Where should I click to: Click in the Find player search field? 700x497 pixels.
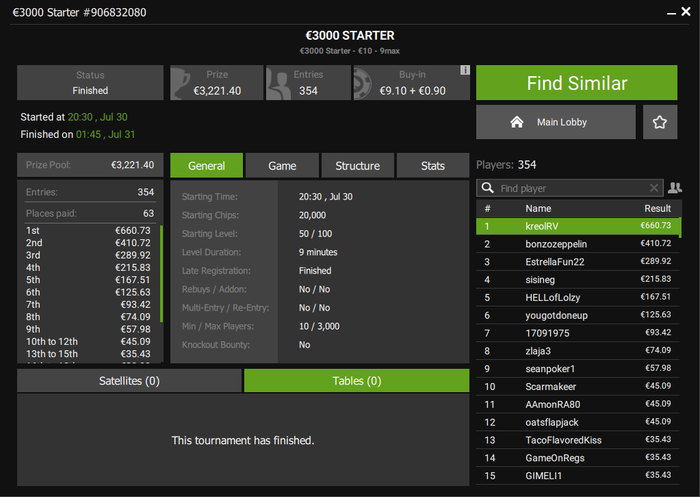571,188
